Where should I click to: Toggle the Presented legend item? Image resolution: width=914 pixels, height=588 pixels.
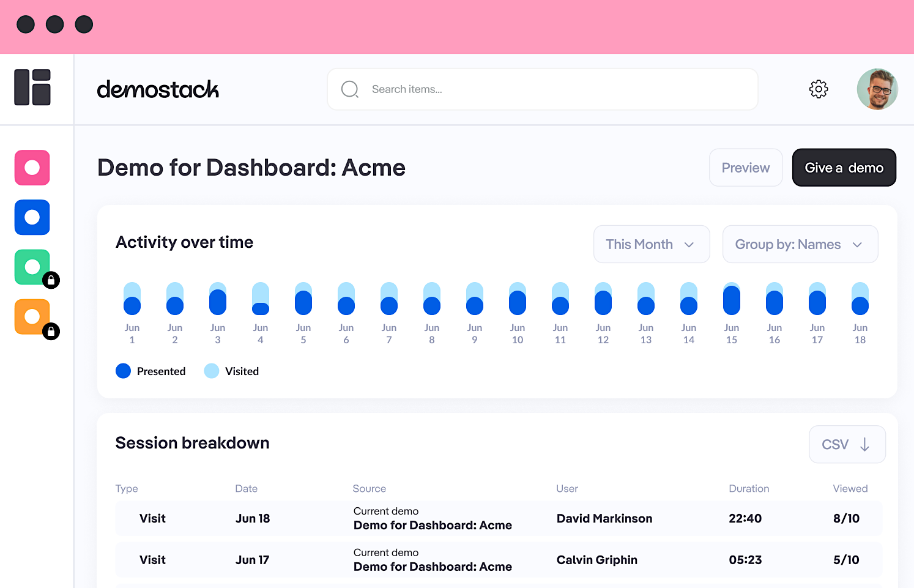pyautogui.click(x=150, y=371)
